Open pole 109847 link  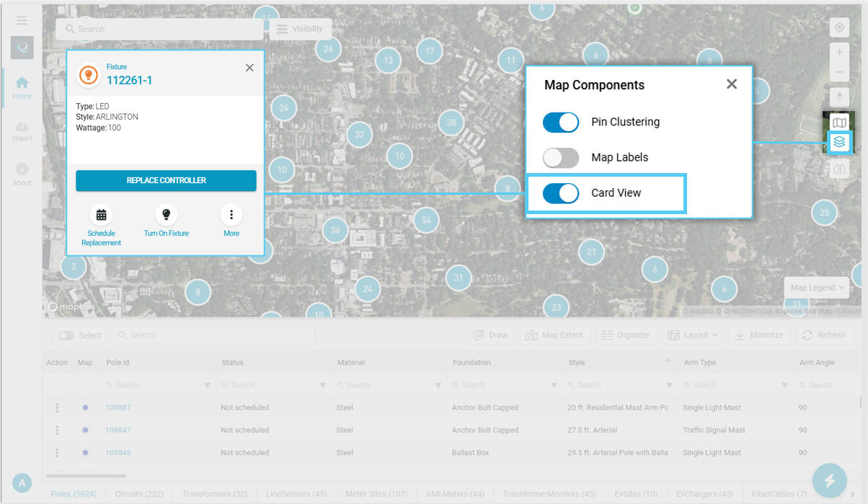(118, 430)
